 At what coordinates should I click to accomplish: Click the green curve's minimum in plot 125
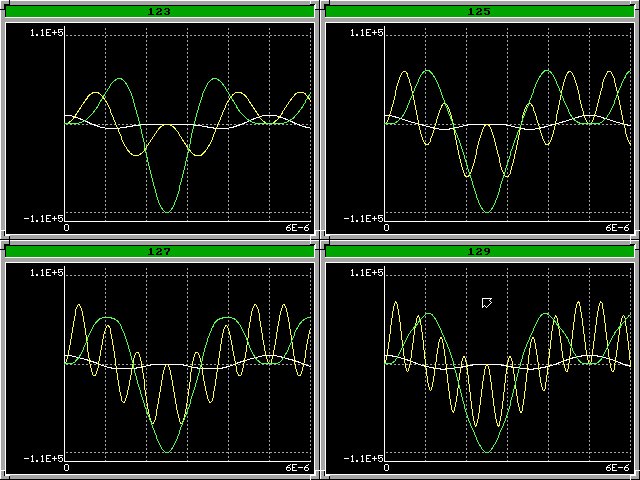pos(487,212)
